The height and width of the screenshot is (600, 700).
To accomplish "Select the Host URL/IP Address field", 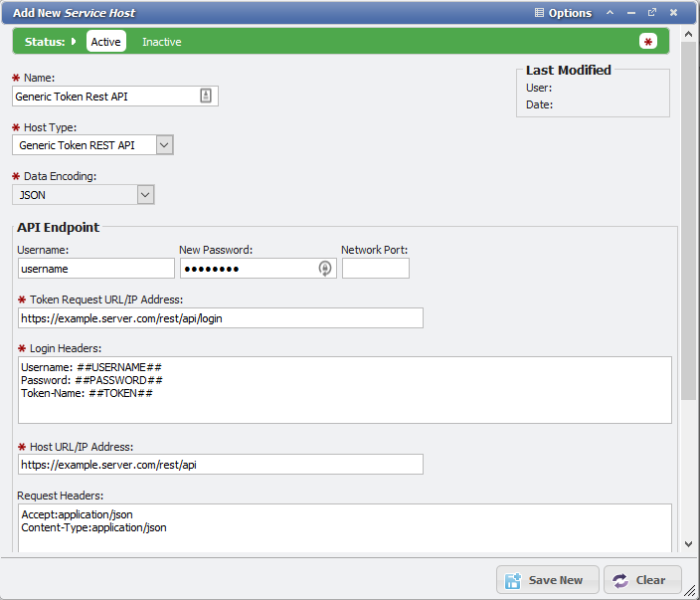I will pos(220,465).
